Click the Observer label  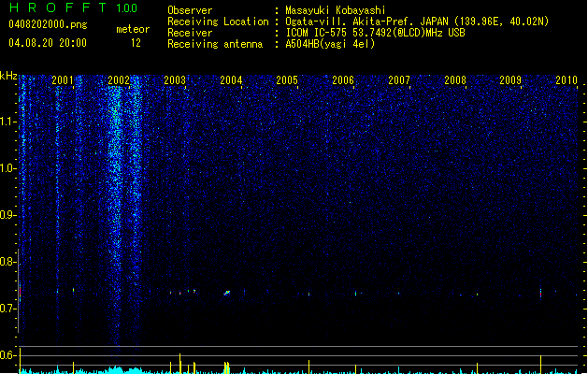coord(190,10)
